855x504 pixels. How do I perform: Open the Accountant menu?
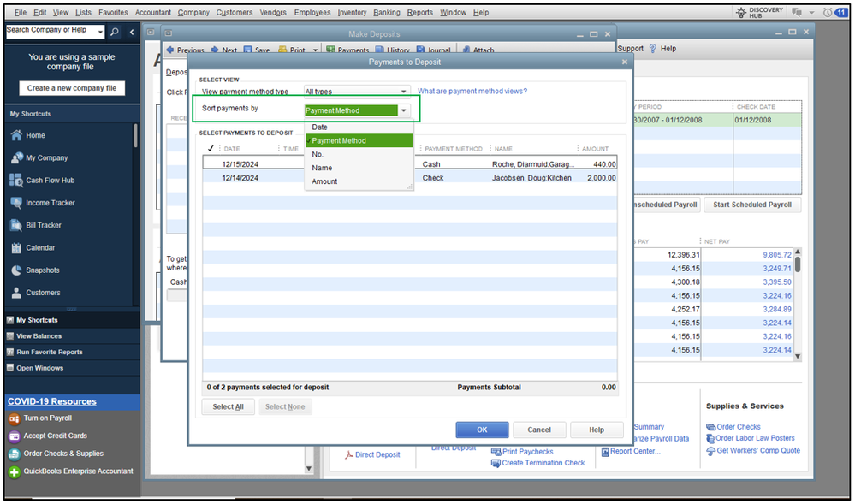click(153, 12)
